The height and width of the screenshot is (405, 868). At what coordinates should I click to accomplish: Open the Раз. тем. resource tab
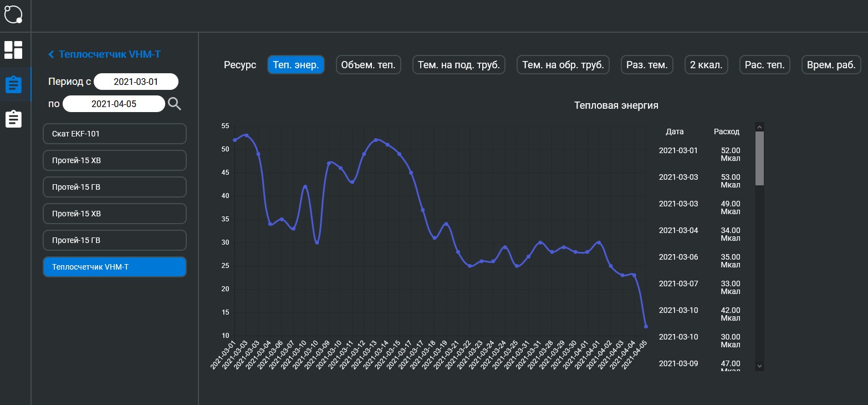point(647,65)
